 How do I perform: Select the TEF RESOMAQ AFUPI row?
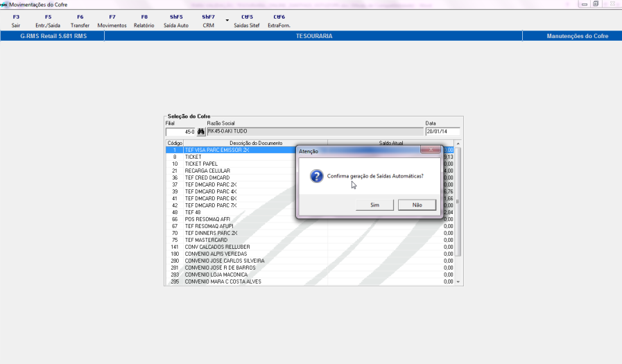click(x=309, y=227)
